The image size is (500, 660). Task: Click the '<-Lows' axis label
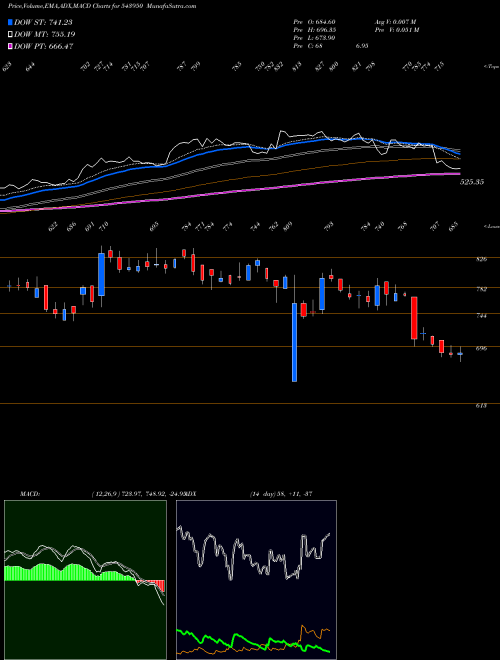(491, 226)
